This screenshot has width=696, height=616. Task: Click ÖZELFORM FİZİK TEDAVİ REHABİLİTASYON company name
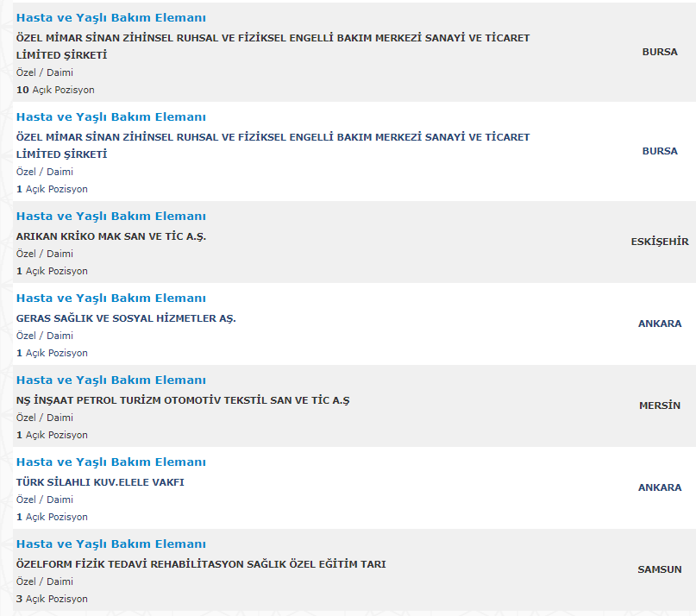point(201,563)
